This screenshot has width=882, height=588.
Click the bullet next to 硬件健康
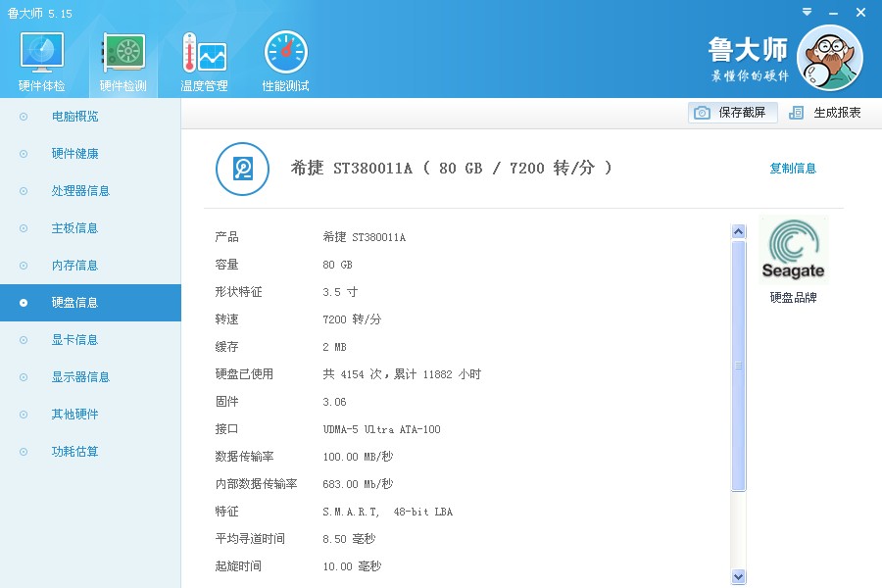coord(24,154)
